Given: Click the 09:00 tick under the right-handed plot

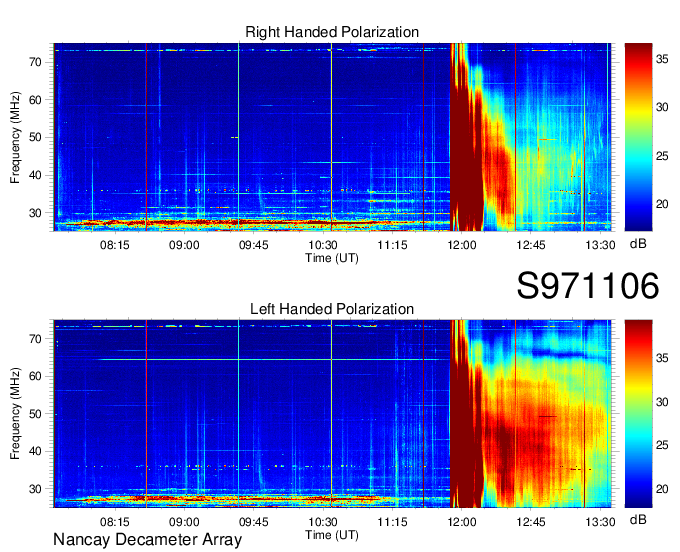Looking at the screenshot, I should tap(184, 245).
